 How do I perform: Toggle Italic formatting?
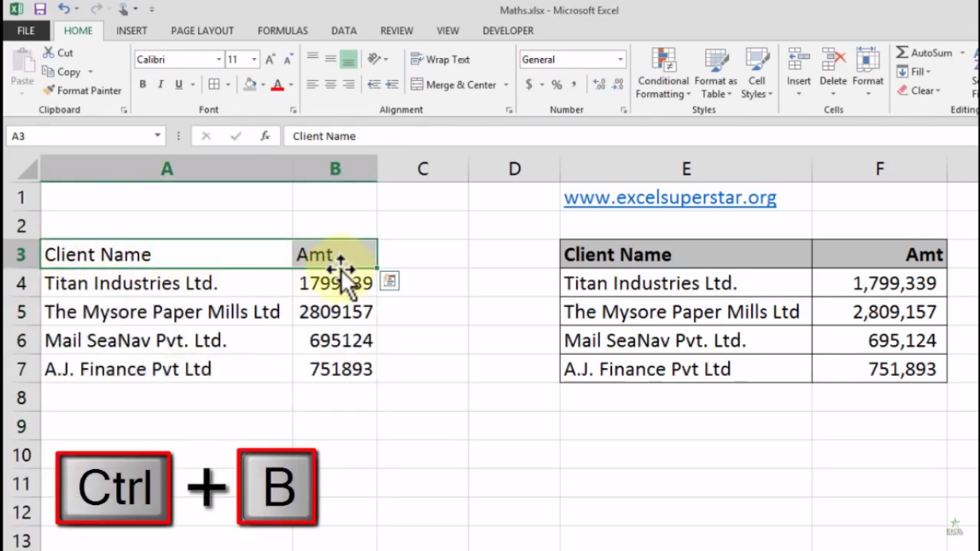point(160,84)
